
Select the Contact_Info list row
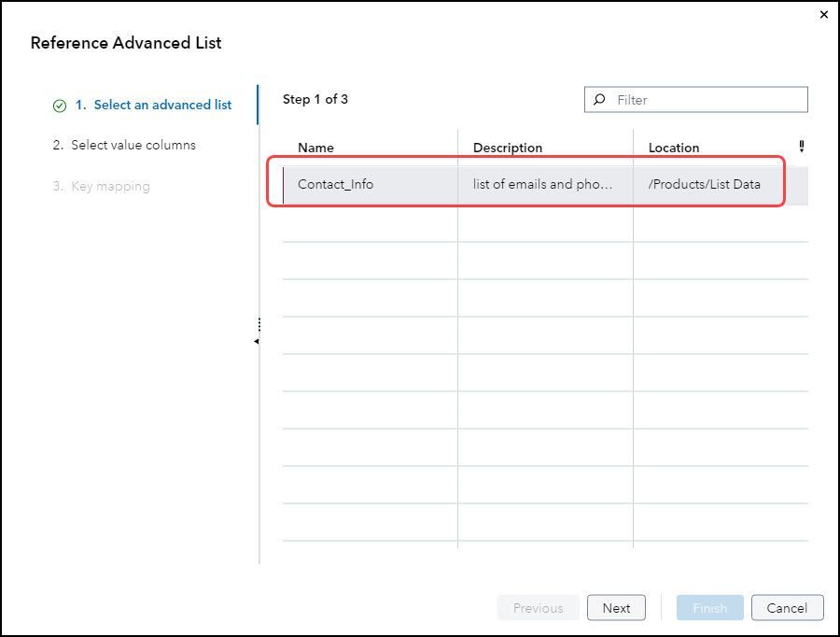point(336,184)
